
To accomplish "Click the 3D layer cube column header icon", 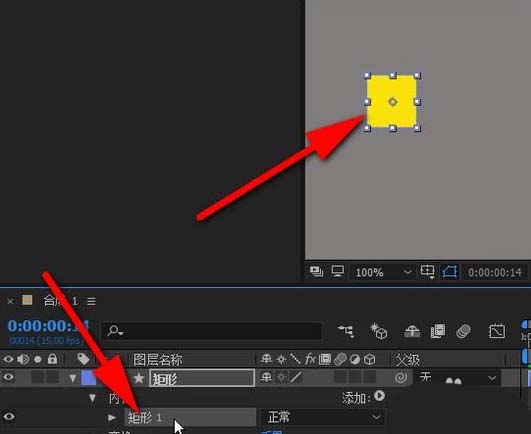I will pos(369,359).
